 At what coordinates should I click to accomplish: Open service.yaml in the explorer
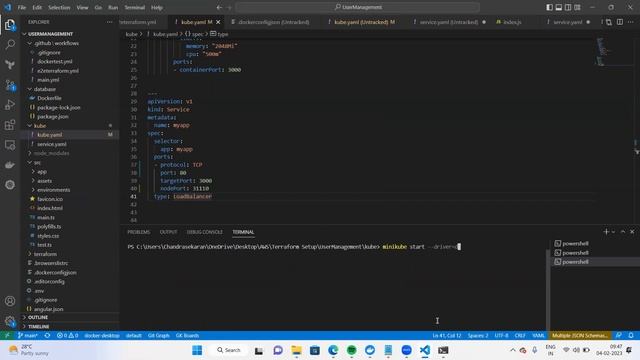51,144
